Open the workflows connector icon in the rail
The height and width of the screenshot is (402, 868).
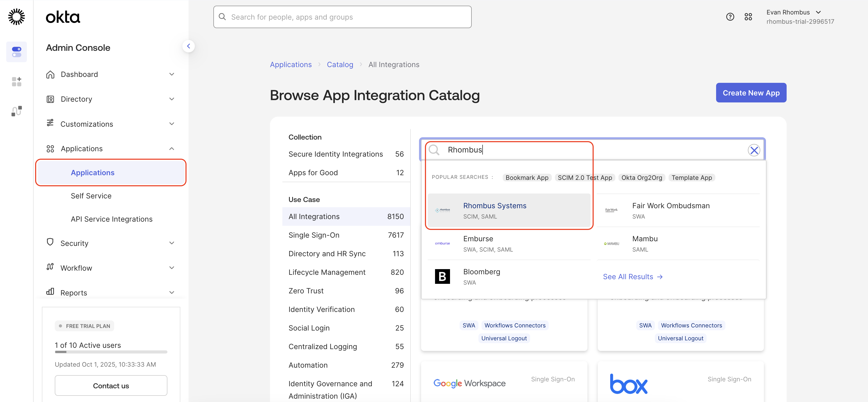click(17, 111)
